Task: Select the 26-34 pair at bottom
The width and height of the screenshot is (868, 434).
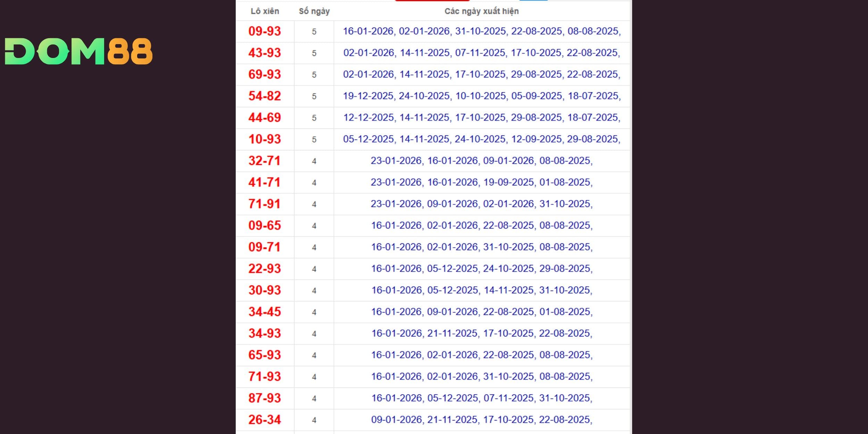Action: [x=265, y=419]
